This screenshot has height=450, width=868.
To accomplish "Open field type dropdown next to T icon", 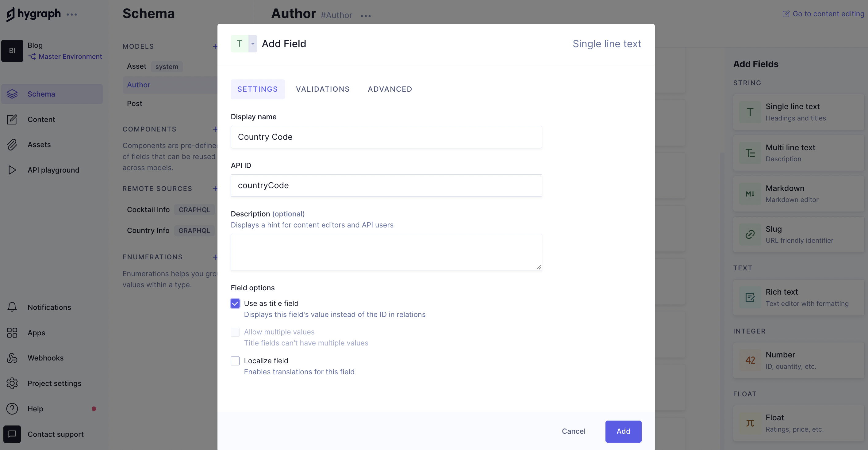I will tap(253, 44).
